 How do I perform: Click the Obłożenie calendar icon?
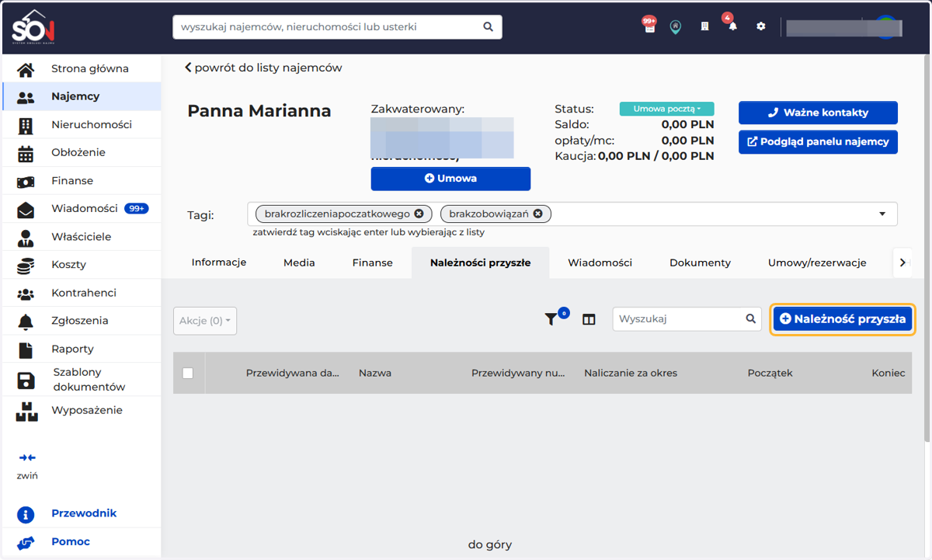tap(26, 153)
